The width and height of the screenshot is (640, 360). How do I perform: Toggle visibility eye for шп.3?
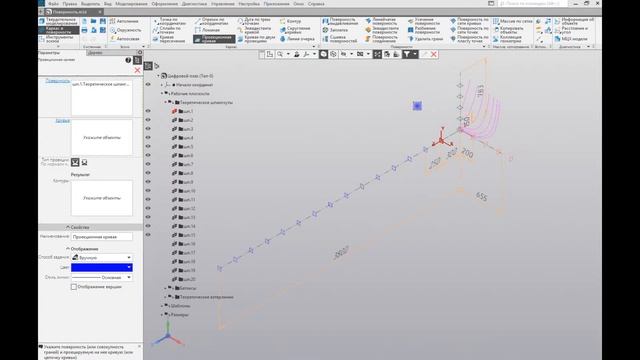(x=148, y=129)
